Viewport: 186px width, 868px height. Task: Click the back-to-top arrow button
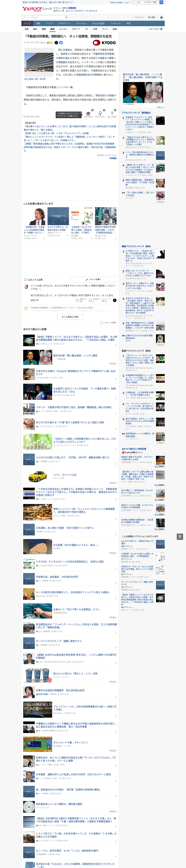point(180,536)
